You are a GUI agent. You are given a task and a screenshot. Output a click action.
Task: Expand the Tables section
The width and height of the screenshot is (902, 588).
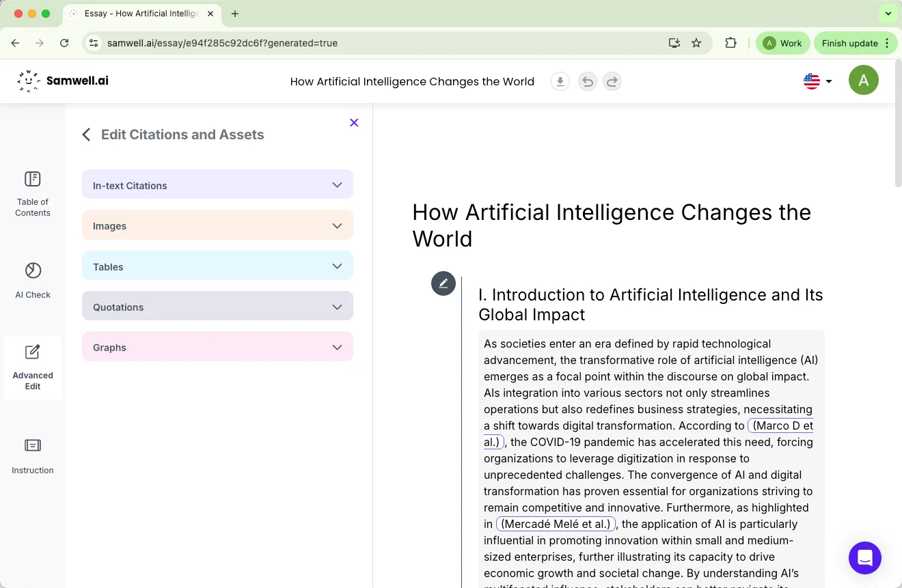(x=217, y=266)
